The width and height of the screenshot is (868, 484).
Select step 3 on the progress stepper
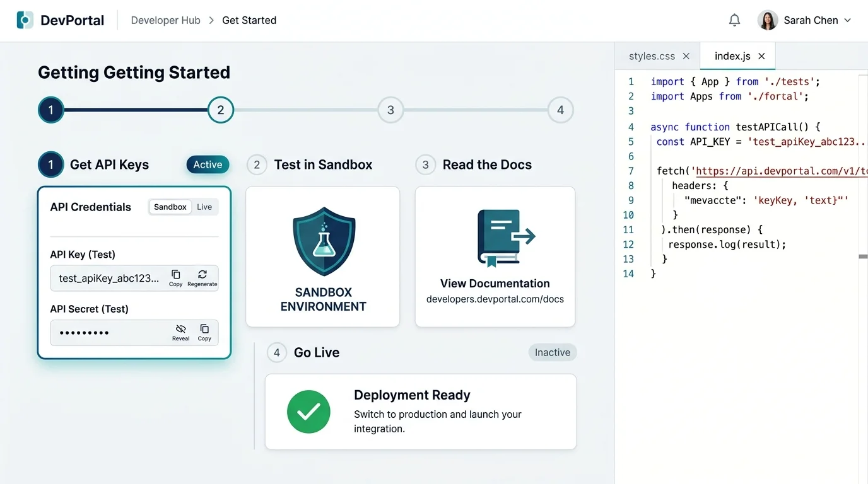coord(390,109)
